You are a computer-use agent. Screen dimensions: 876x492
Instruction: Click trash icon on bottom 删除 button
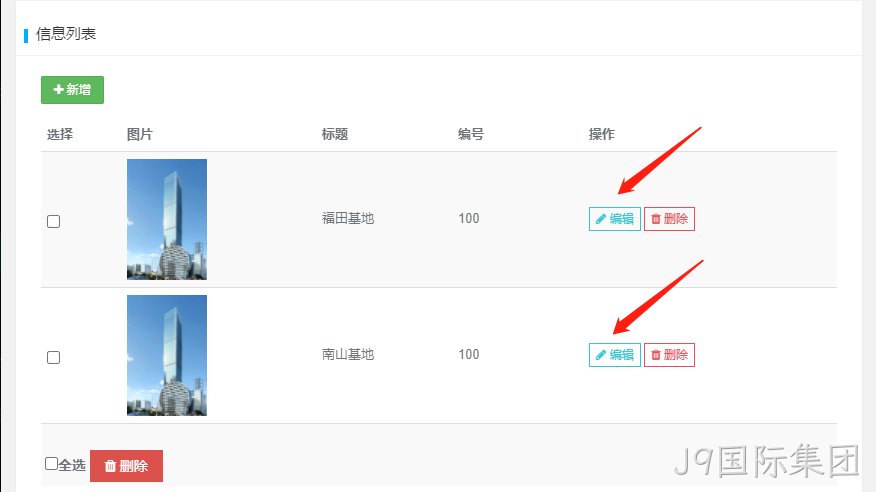pyautogui.click(x=110, y=466)
